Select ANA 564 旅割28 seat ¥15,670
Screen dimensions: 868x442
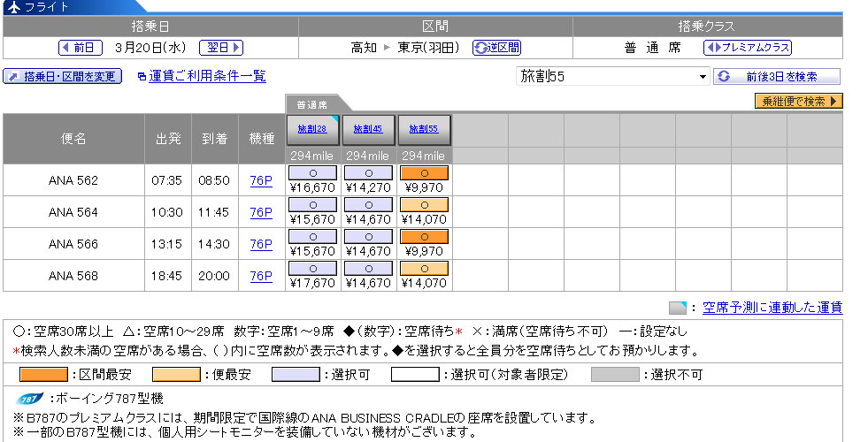[312, 205]
